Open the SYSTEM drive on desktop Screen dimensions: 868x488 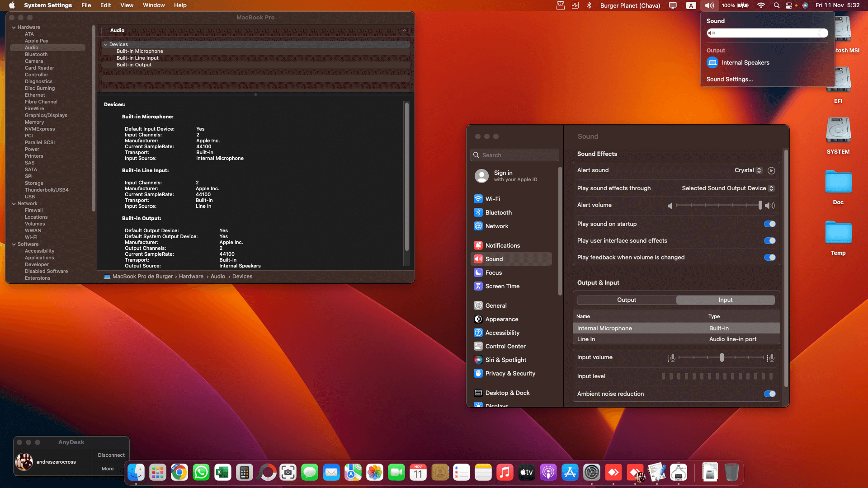tap(838, 136)
